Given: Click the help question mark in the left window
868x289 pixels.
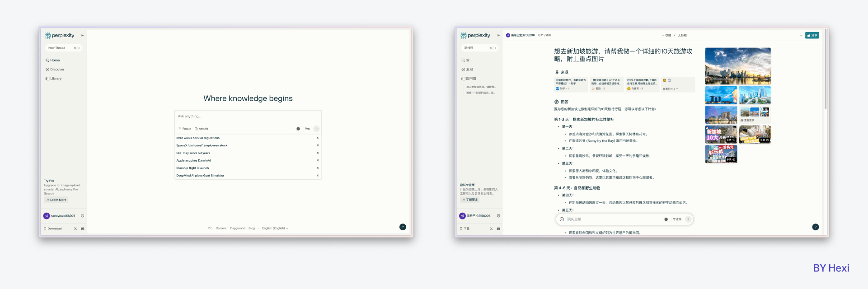Looking at the screenshot, I should pos(403,227).
